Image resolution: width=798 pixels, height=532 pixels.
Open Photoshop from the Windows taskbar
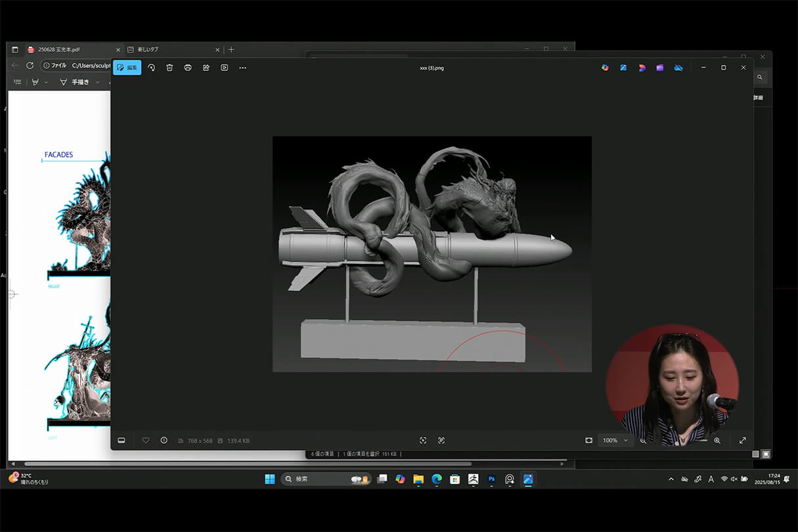click(491, 479)
